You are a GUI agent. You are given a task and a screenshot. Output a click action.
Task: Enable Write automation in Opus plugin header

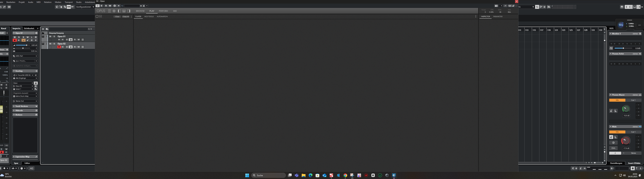(x=110, y=6)
